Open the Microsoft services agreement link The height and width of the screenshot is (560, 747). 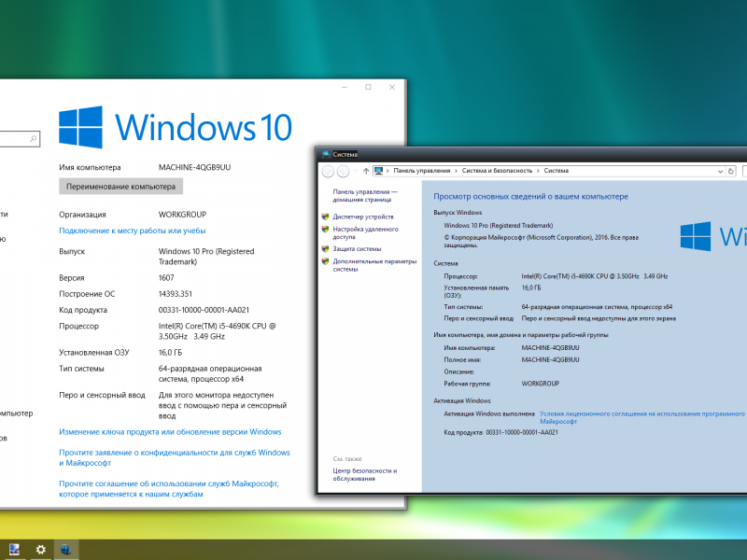pos(169,489)
